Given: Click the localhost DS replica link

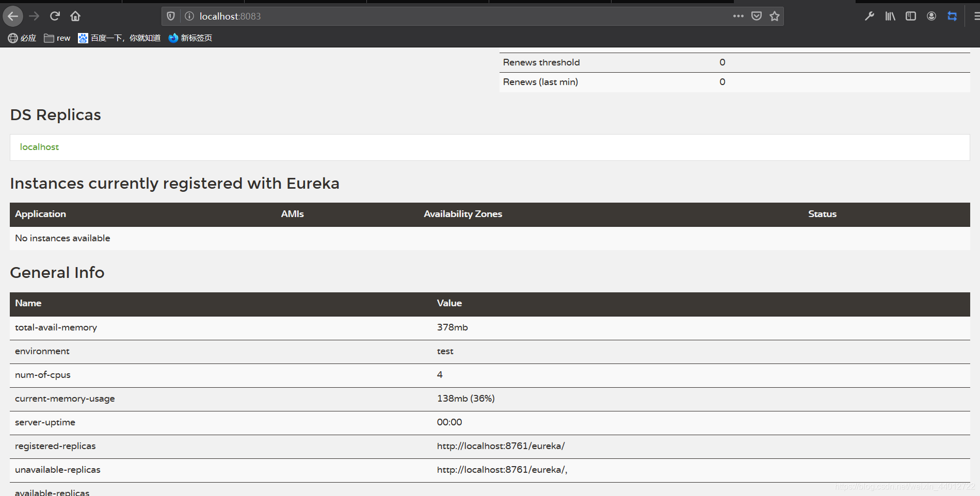Looking at the screenshot, I should click(x=39, y=147).
